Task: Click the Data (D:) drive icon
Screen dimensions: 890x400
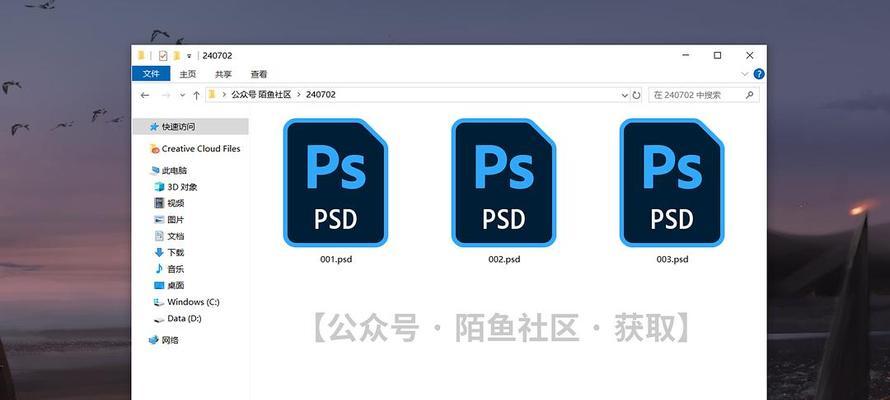Action: (159, 319)
